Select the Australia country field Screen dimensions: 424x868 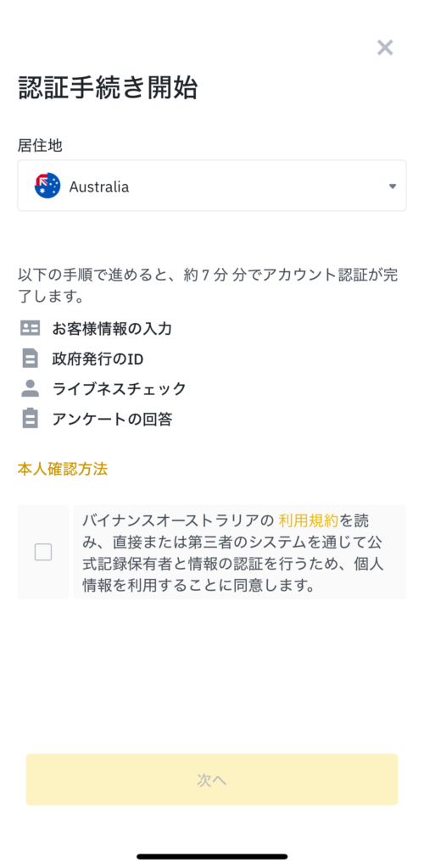point(212,186)
